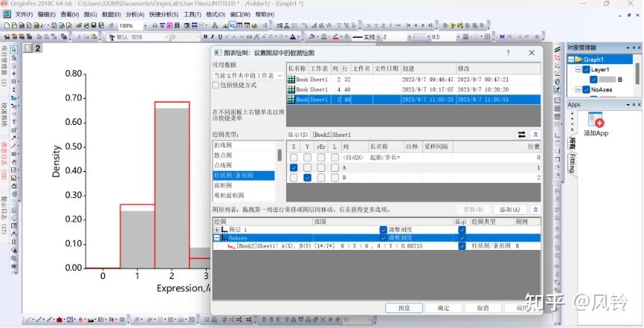Viewport: 644px width, 328px height.
Task: Collapse the middle panel with double chevron
Action: (535, 135)
